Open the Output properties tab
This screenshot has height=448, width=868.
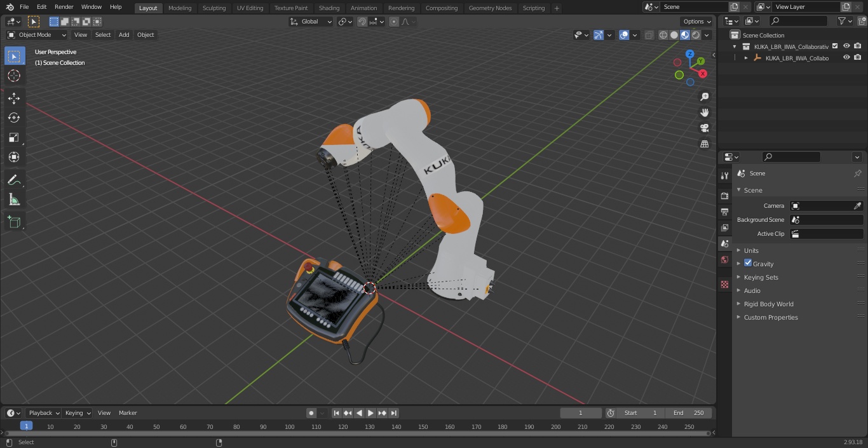click(x=724, y=212)
